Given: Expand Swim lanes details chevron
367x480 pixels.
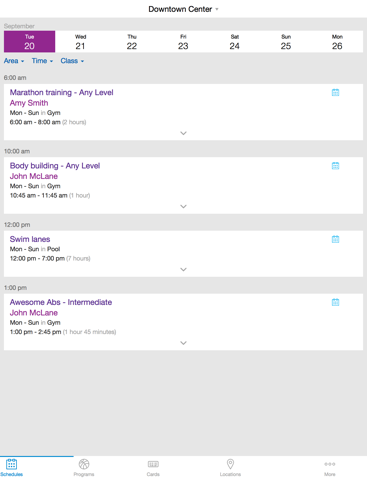Looking at the screenshot, I should 183,269.
